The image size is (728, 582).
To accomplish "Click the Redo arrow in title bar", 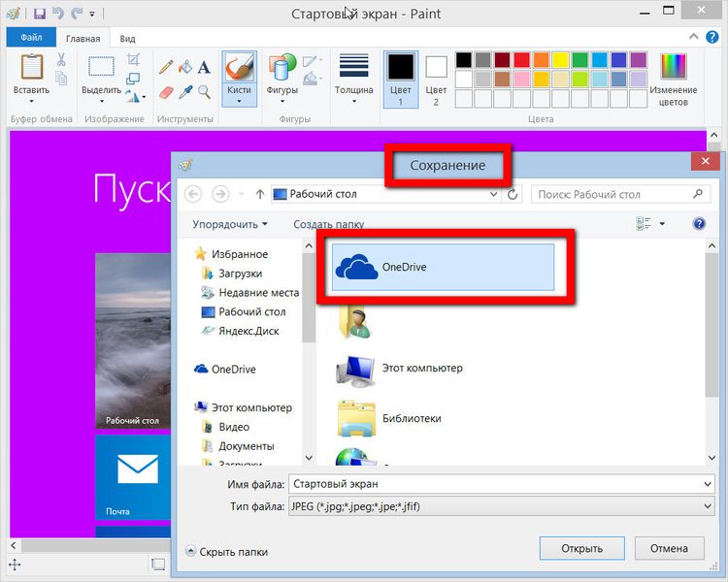I will (x=76, y=14).
